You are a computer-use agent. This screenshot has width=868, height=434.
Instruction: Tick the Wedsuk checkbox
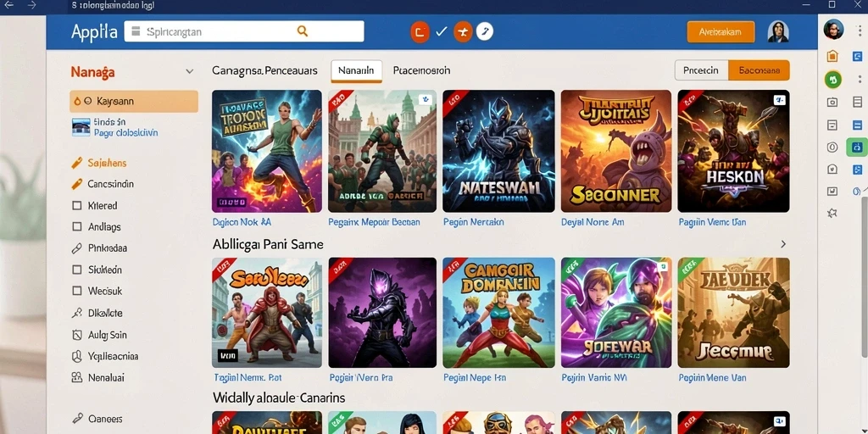click(x=77, y=291)
